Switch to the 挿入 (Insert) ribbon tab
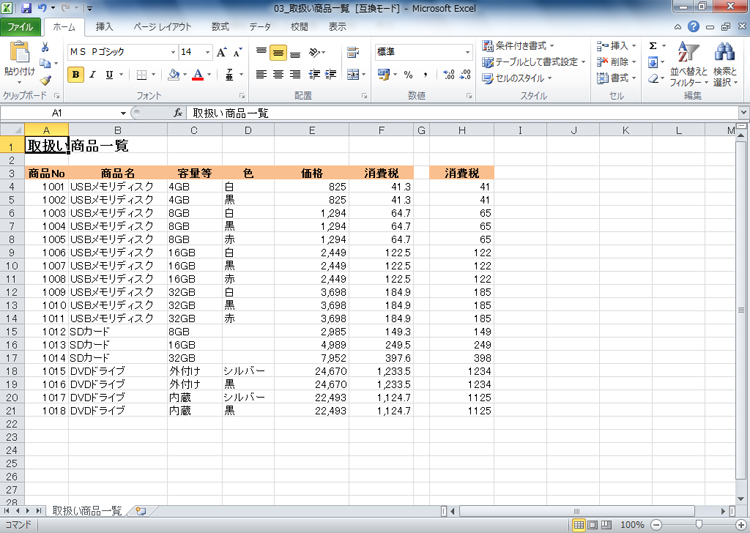The image size is (750, 533). tap(104, 27)
